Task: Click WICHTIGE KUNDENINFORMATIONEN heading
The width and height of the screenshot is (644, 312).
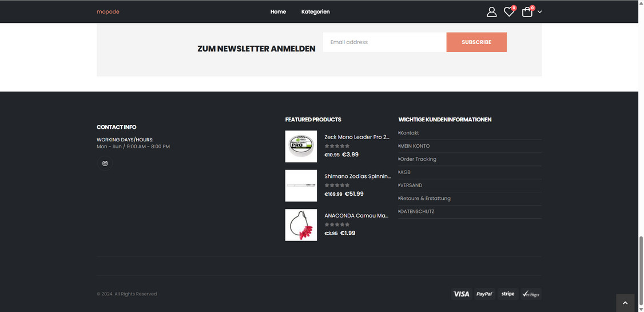Action: coord(445,120)
